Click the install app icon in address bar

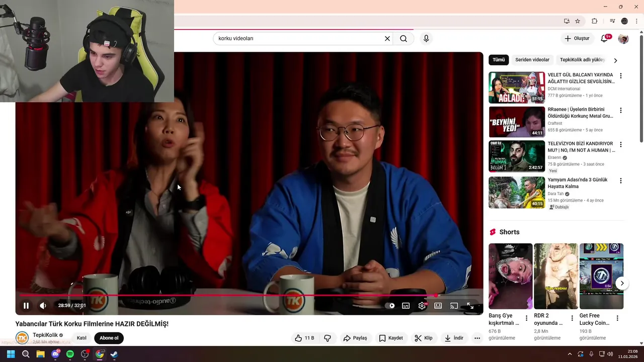coord(567,21)
